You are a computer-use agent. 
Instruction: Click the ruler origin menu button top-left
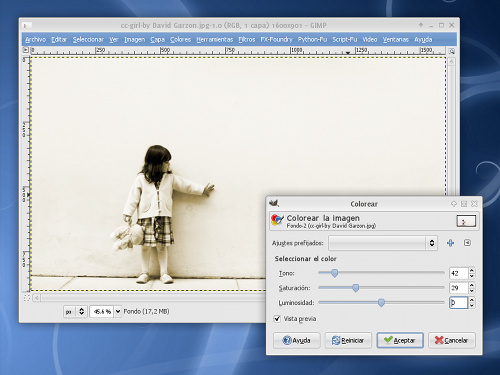point(26,50)
